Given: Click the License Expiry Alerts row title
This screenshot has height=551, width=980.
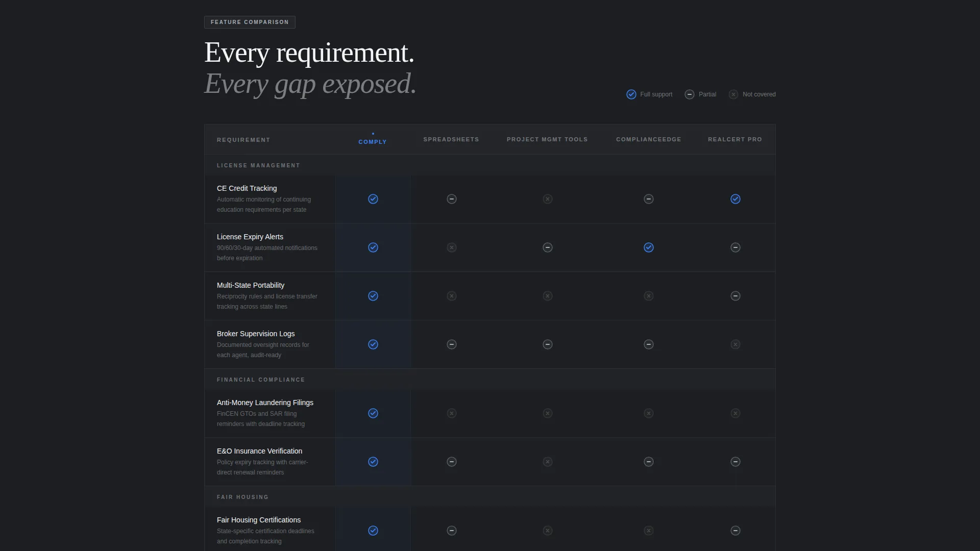Looking at the screenshot, I should point(250,237).
